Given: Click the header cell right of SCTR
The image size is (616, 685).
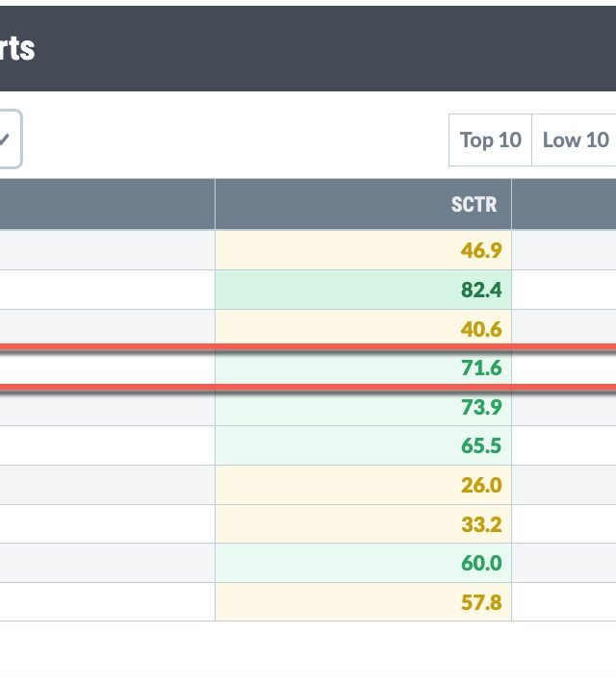Looking at the screenshot, I should coord(564,204).
